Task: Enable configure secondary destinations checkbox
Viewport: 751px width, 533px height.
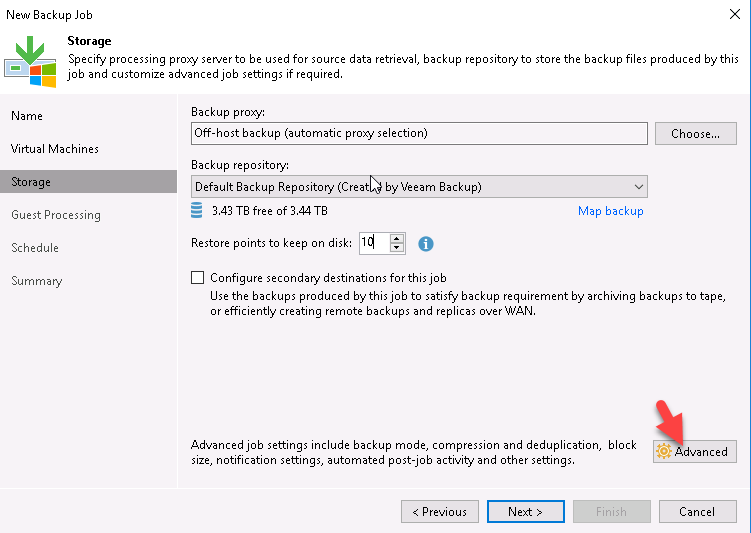Action: tap(197, 277)
